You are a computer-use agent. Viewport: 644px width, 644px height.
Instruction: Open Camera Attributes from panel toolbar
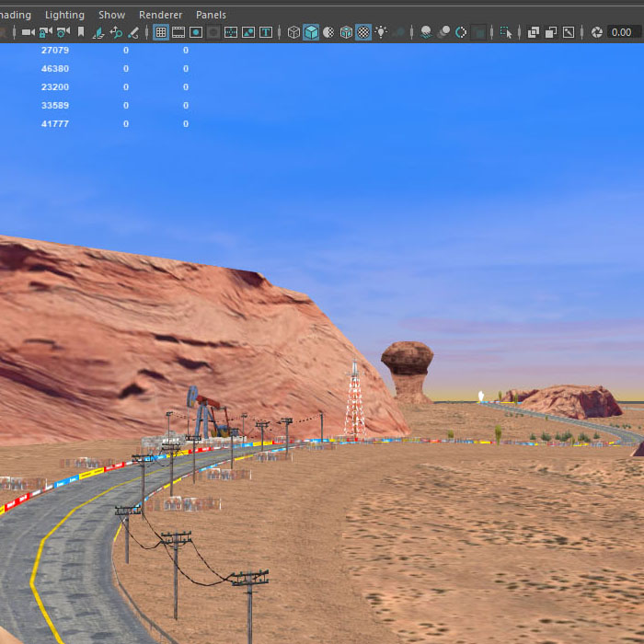click(63, 32)
